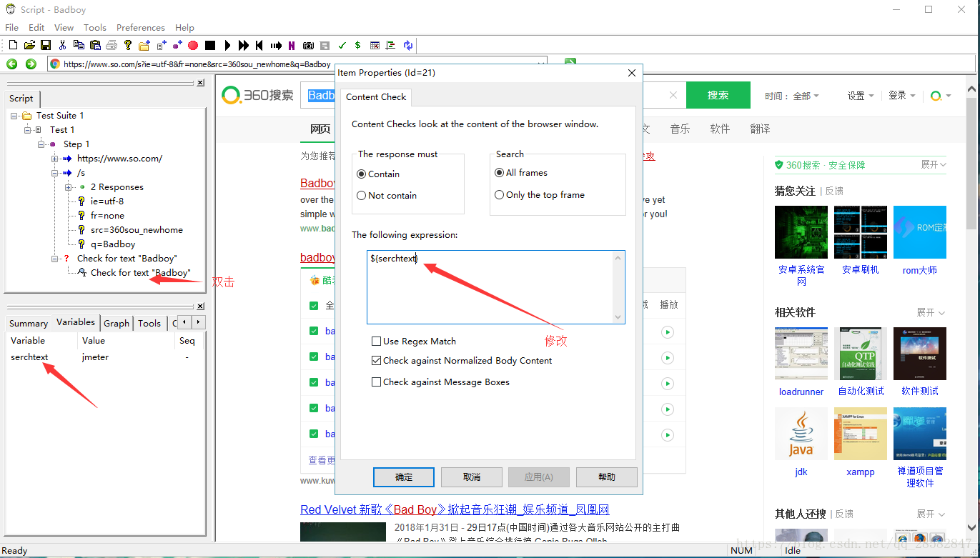Collapse the Step 1 tree node
The height and width of the screenshot is (558, 980).
pyautogui.click(x=41, y=144)
